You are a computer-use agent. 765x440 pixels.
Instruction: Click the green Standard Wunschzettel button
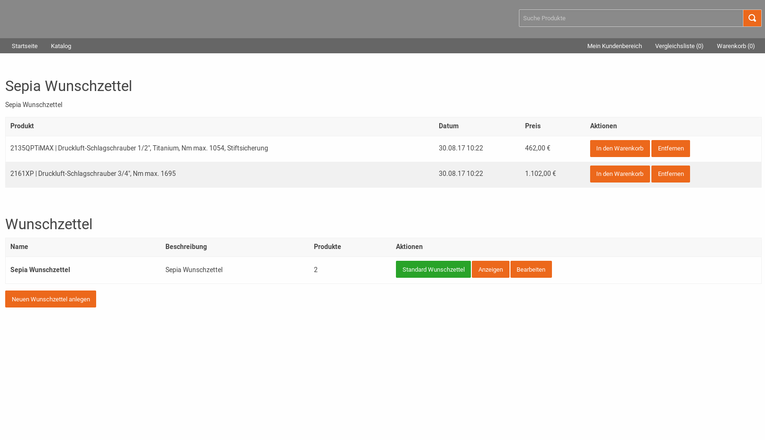coord(433,270)
